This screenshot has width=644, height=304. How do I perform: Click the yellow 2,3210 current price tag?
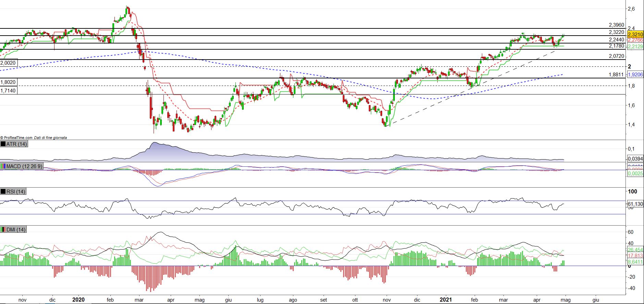pos(635,35)
